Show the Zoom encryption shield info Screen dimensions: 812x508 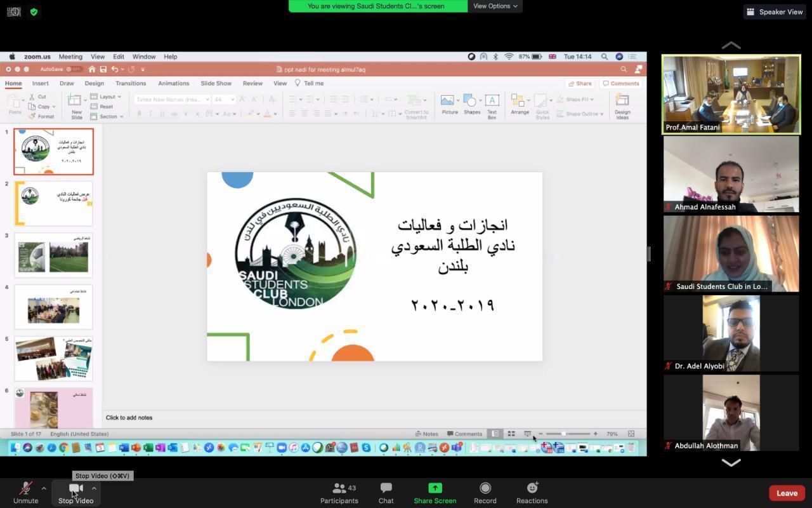pyautogui.click(x=34, y=12)
